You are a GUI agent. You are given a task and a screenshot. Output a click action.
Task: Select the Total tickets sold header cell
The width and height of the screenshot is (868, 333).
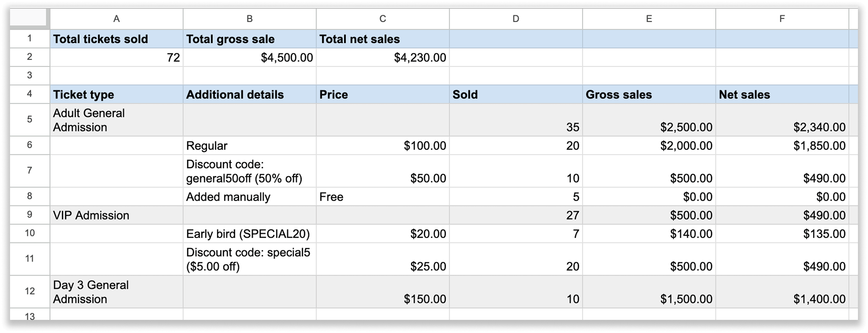coord(116,39)
